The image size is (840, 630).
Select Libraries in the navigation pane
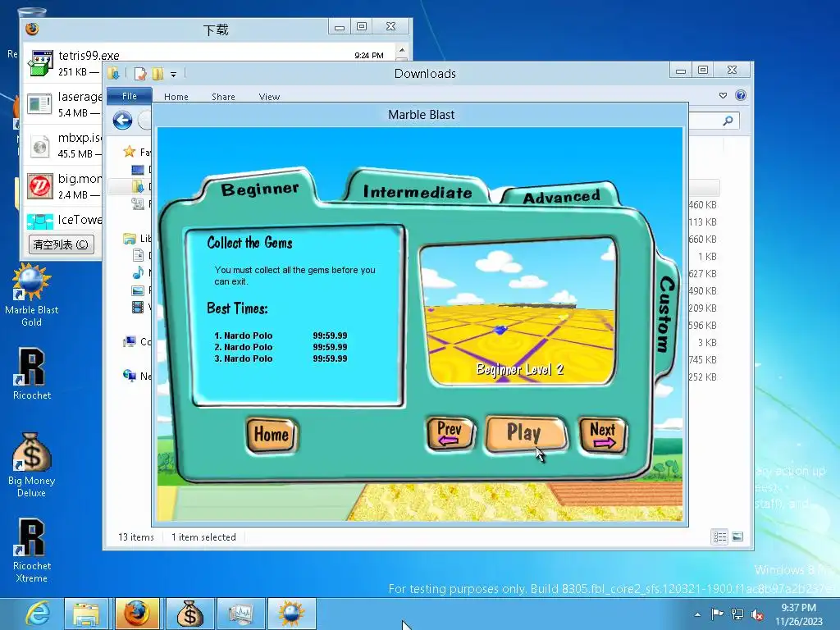129,239
